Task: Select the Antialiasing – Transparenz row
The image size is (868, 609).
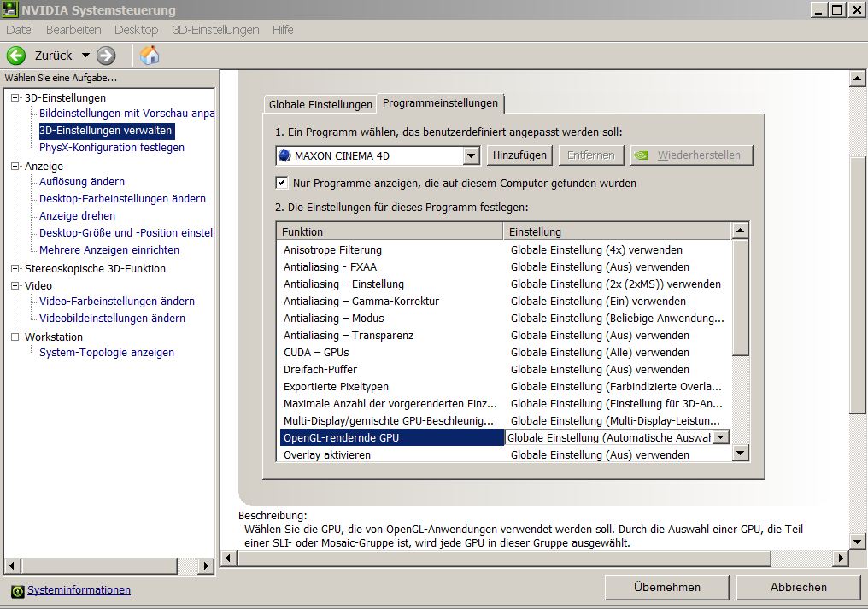Action: [x=504, y=336]
